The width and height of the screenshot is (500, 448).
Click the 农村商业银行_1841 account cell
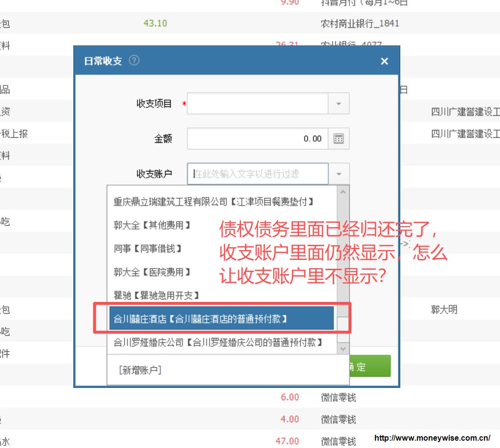click(x=360, y=23)
